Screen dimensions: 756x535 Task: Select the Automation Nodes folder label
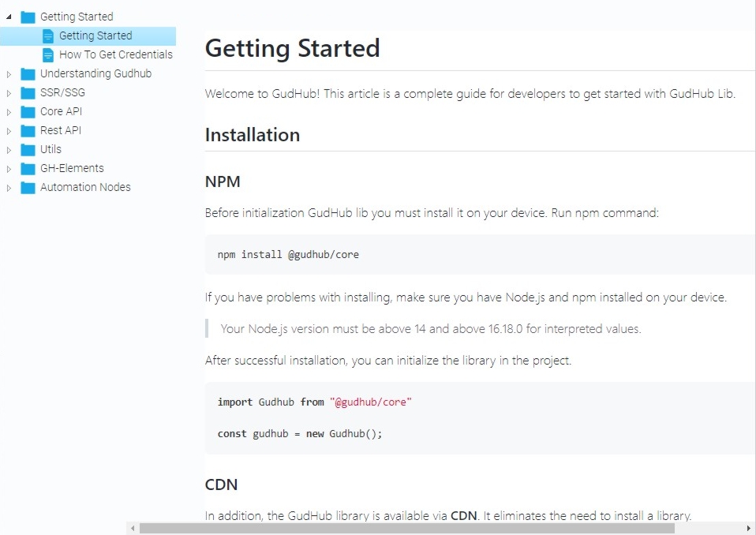pyautogui.click(x=85, y=187)
